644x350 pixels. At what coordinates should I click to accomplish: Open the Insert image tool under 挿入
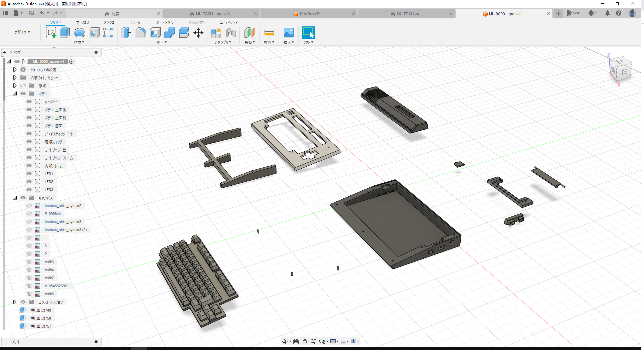(x=289, y=33)
